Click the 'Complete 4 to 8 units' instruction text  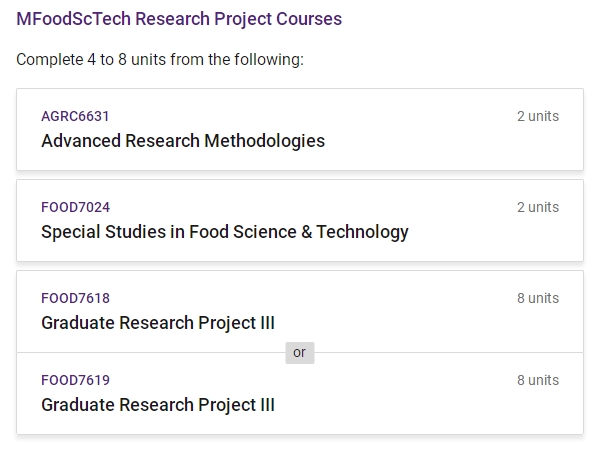point(160,60)
